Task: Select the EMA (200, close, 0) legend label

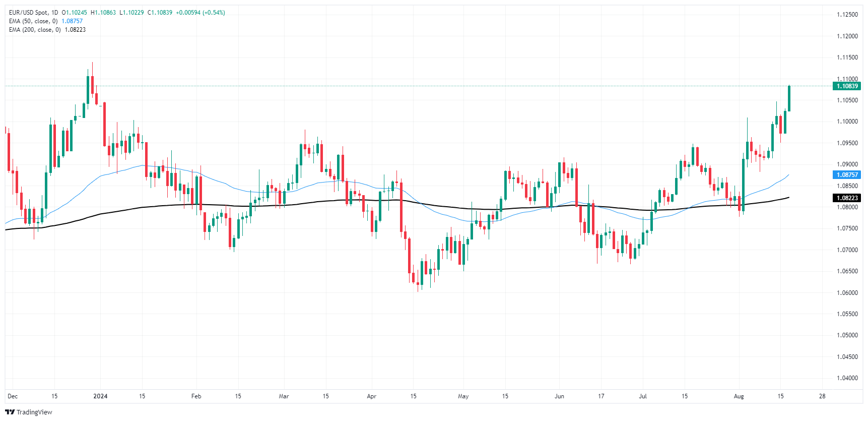Action: pyautogui.click(x=35, y=30)
